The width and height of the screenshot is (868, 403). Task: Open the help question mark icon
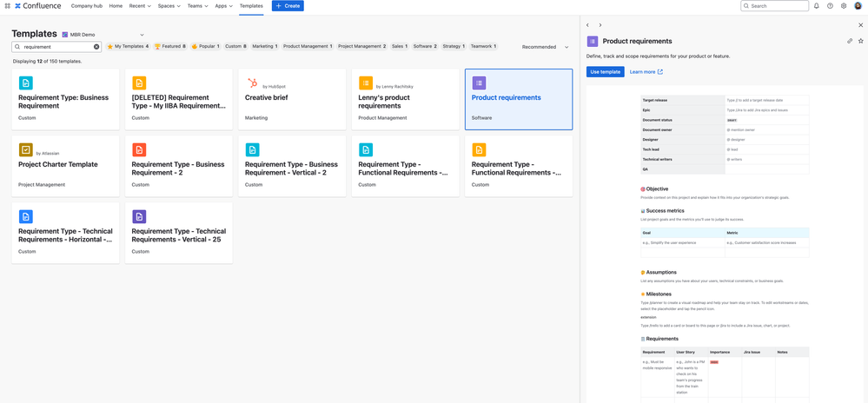tap(830, 5)
